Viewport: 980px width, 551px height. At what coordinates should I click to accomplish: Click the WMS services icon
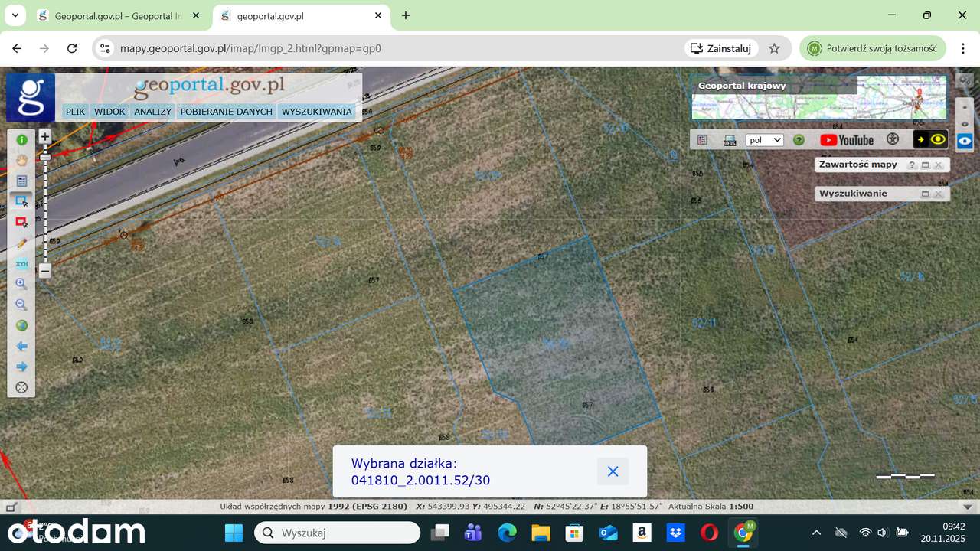(x=730, y=140)
